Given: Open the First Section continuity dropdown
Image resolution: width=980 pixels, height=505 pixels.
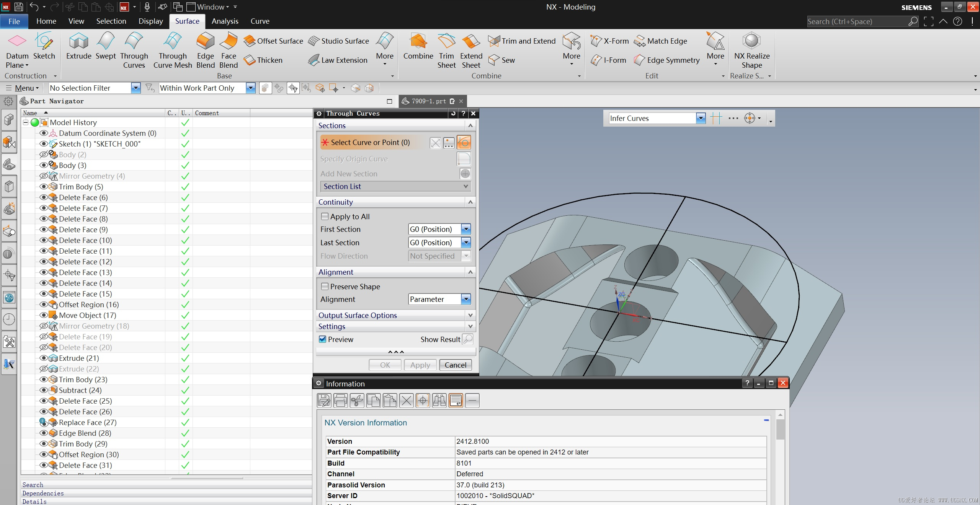Looking at the screenshot, I should pyautogui.click(x=466, y=229).
